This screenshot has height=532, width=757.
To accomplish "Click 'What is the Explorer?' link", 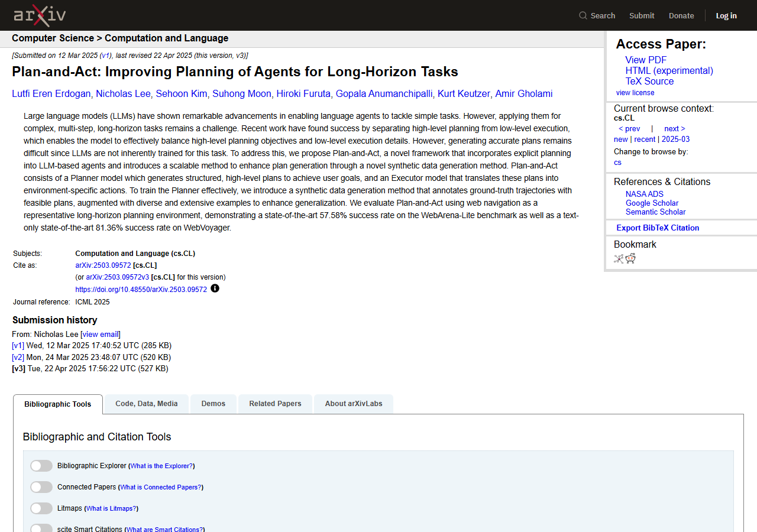I will coord(161,466).
